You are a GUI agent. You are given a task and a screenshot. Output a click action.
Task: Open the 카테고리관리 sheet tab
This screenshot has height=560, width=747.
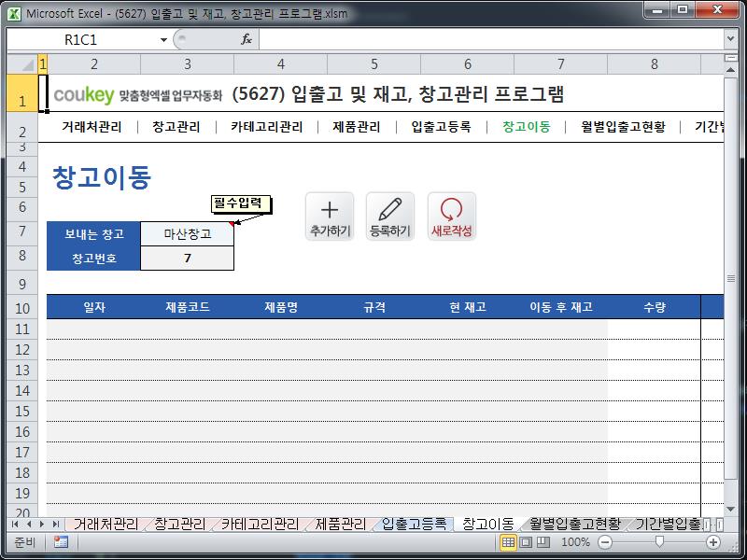[x=261, y=525]
